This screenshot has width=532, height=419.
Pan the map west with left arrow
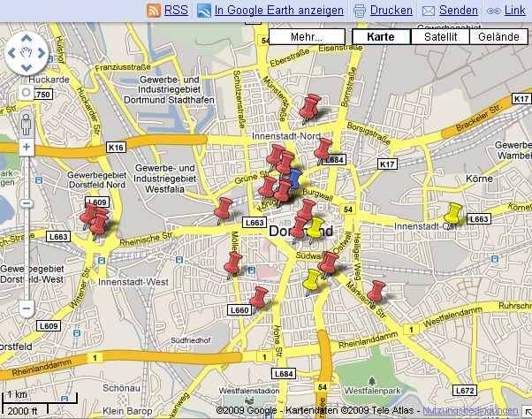click(11, 53)
